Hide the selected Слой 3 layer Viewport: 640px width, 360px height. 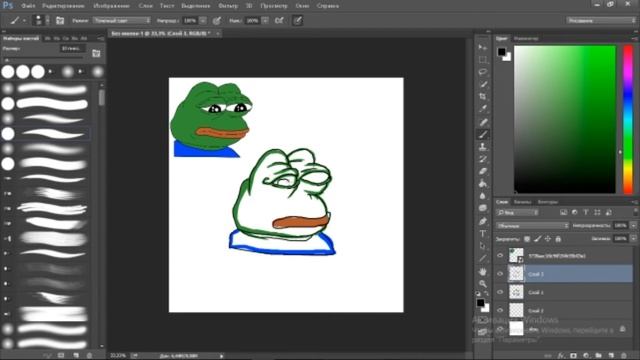click(x=500, y=274)
